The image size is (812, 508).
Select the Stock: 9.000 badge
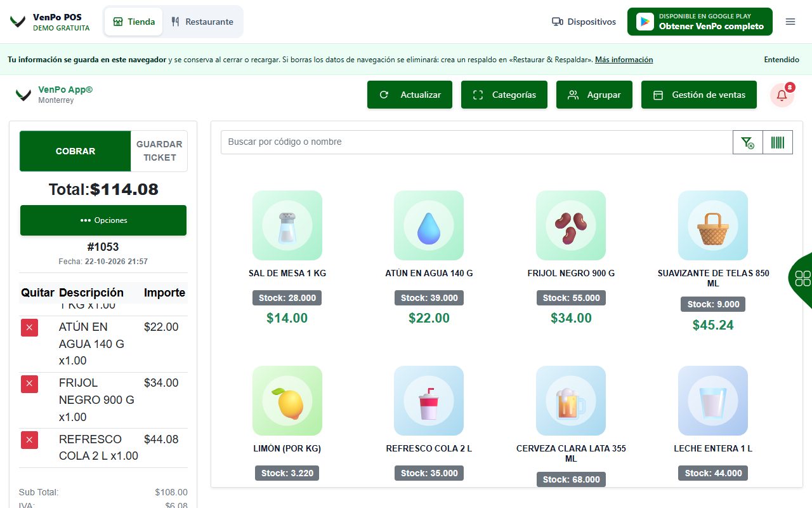click(x=713, y=304)
